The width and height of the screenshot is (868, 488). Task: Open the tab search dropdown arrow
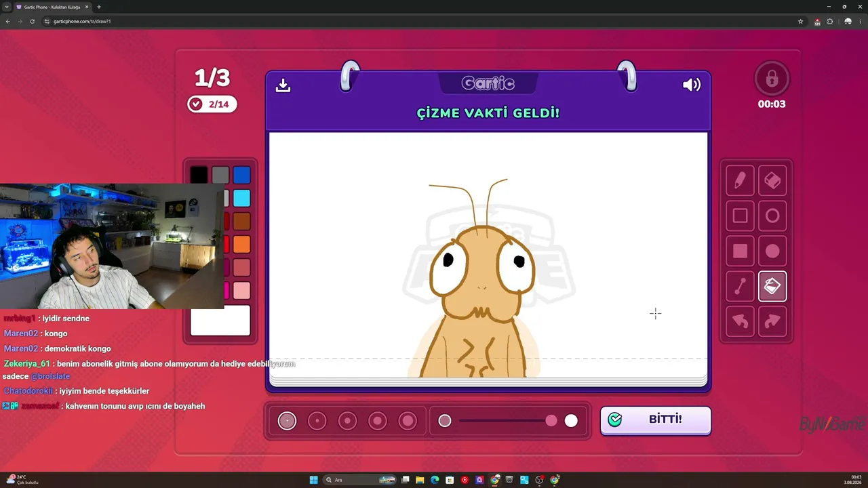click(x=7, y=7)
